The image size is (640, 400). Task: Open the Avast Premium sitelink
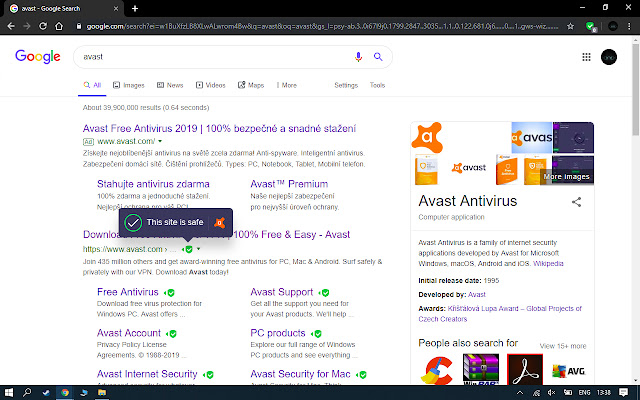pyautogui.click(x=289, y=184)
